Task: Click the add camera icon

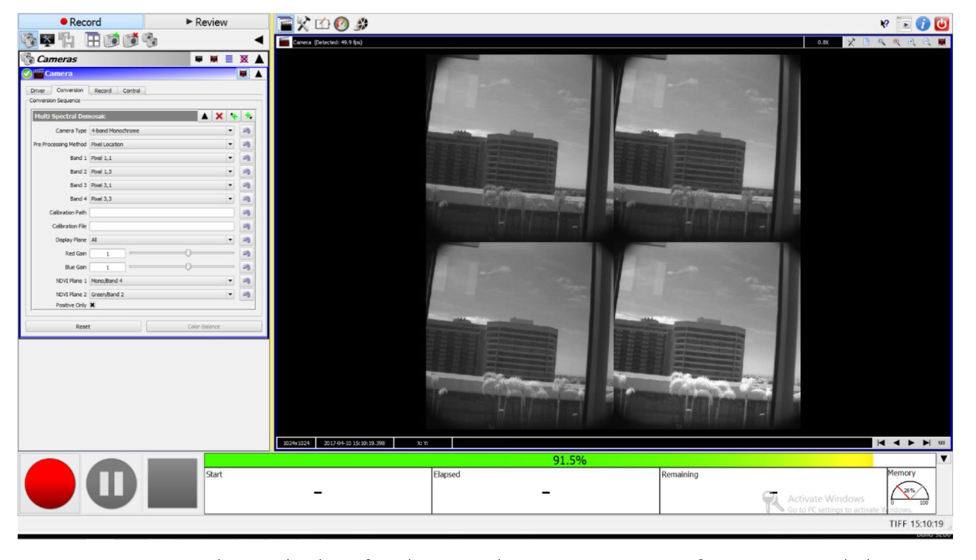Action: click(112, 40)
